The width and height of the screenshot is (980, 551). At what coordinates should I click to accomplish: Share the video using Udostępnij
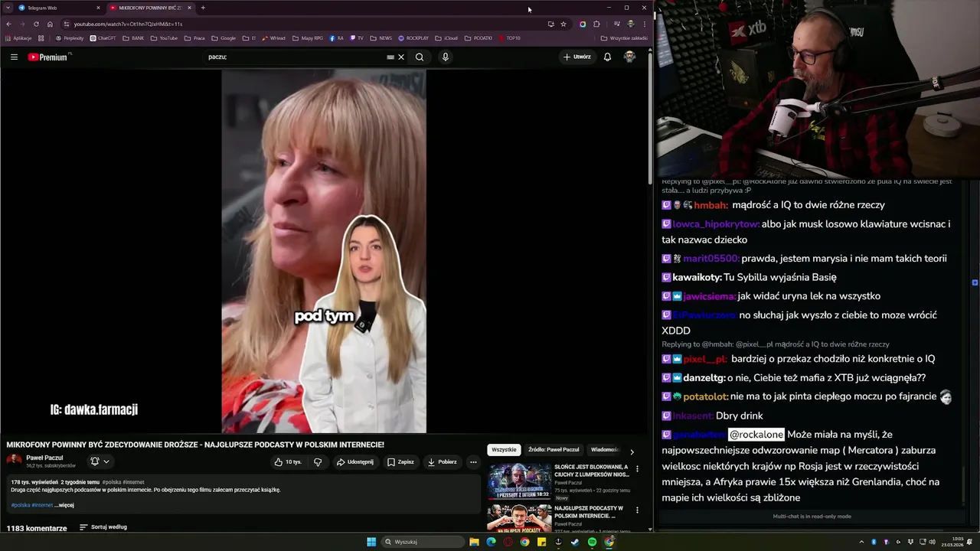click(354, 461)
